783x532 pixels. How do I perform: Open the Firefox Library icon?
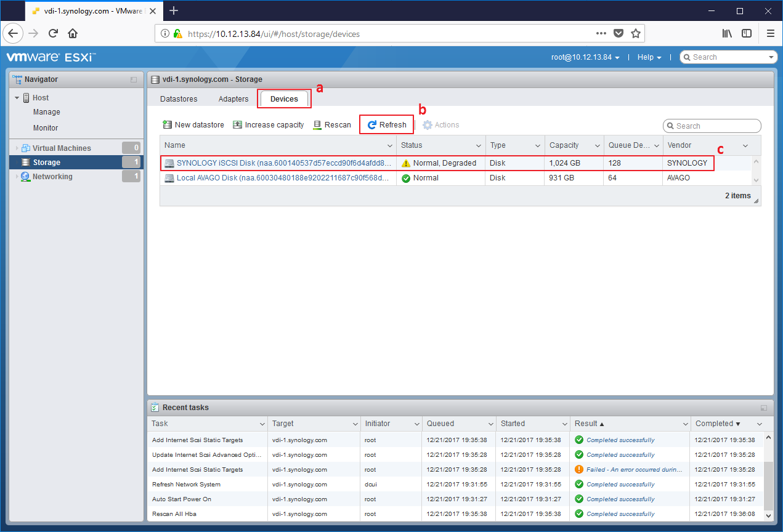(727, 33)
